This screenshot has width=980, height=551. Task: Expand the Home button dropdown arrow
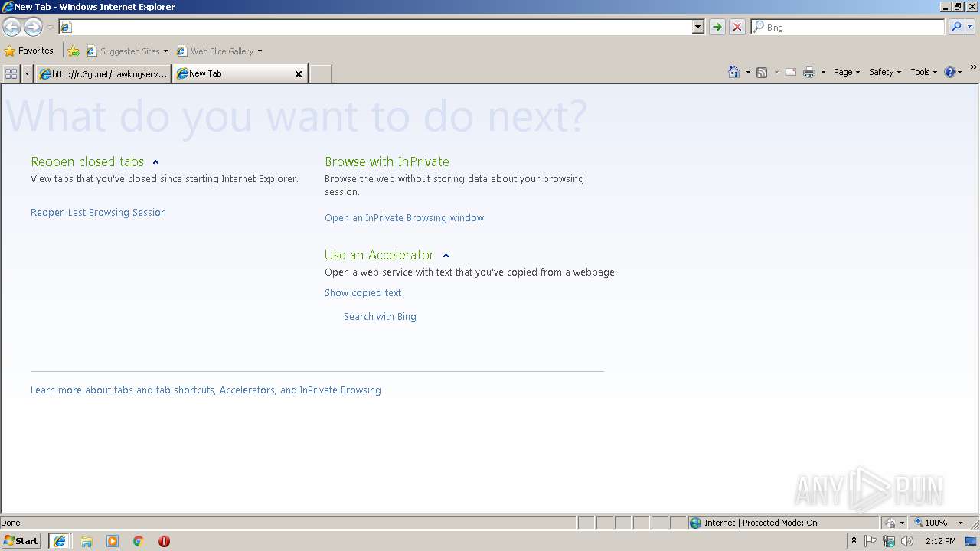(748, 72)
